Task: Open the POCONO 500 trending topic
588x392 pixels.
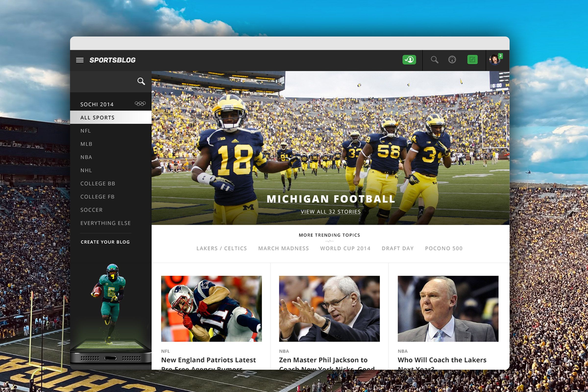Action: tap(444, 248)
